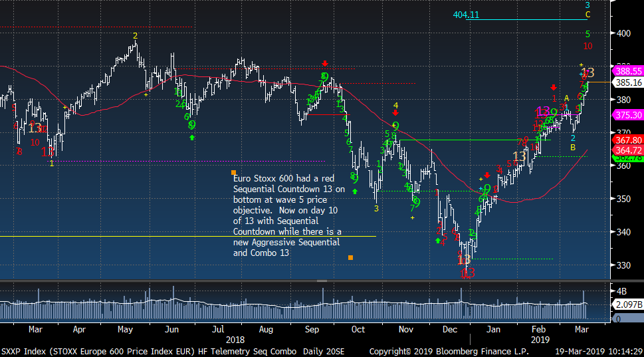The height and width of the screenshot is (357, 644).
Task: Click the Dec month label
Action: 450,330
